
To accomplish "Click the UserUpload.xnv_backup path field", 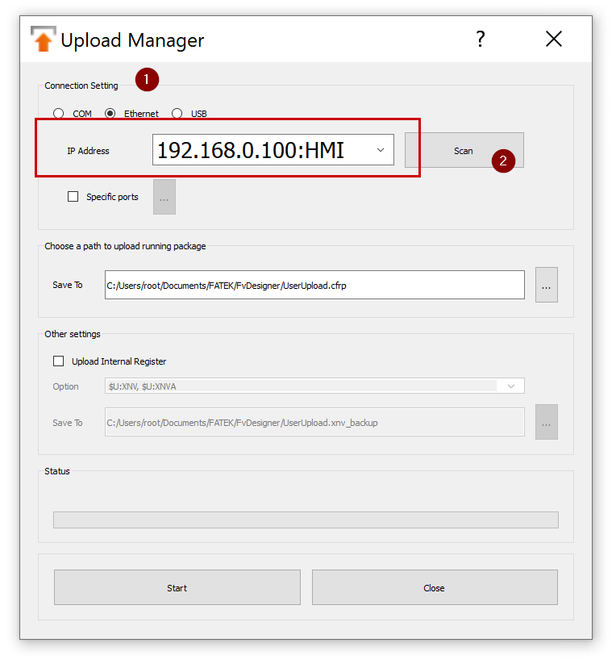I will [x=314, y=422].
